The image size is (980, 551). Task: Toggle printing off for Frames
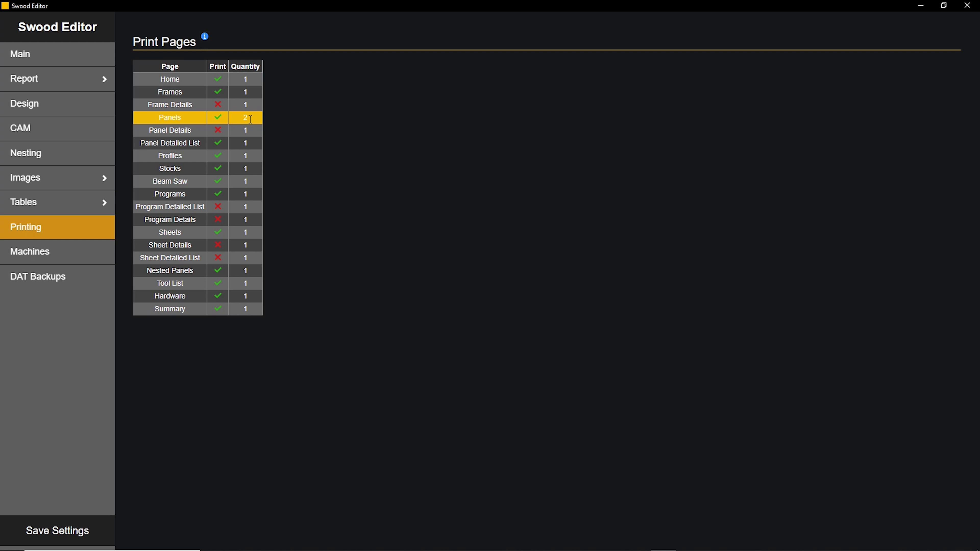(217, 92)
